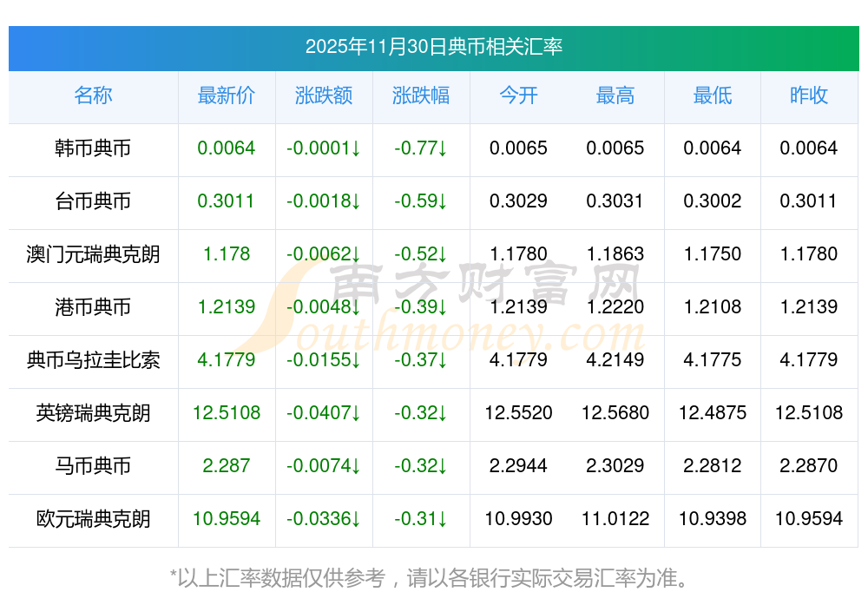Viewport: 868px width, 605px height.
Task: Click the 最高 column header
Action: (615, 95)
